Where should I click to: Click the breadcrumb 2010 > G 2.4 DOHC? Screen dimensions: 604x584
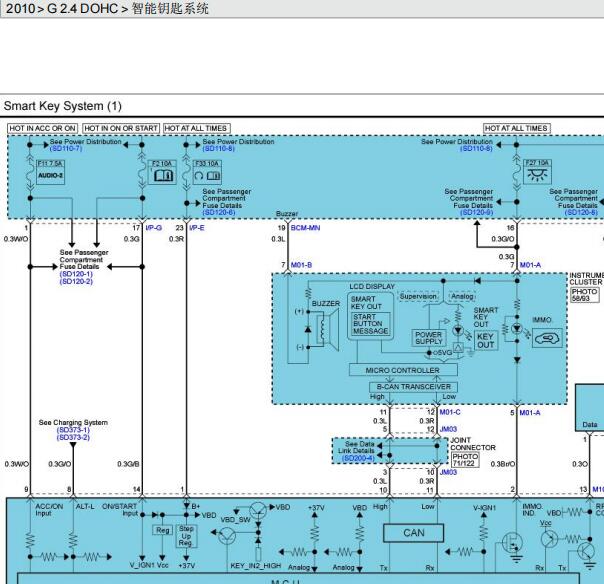(62, 8)
